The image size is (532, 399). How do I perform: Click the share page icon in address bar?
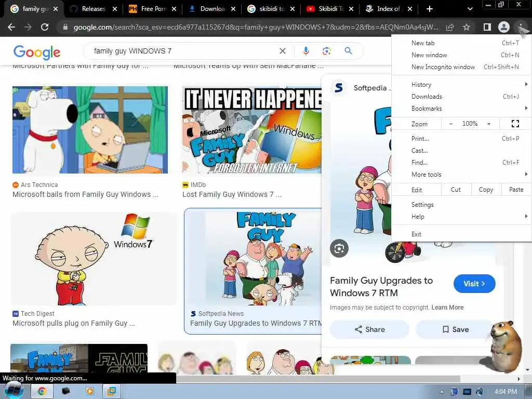tap(450, 27)
